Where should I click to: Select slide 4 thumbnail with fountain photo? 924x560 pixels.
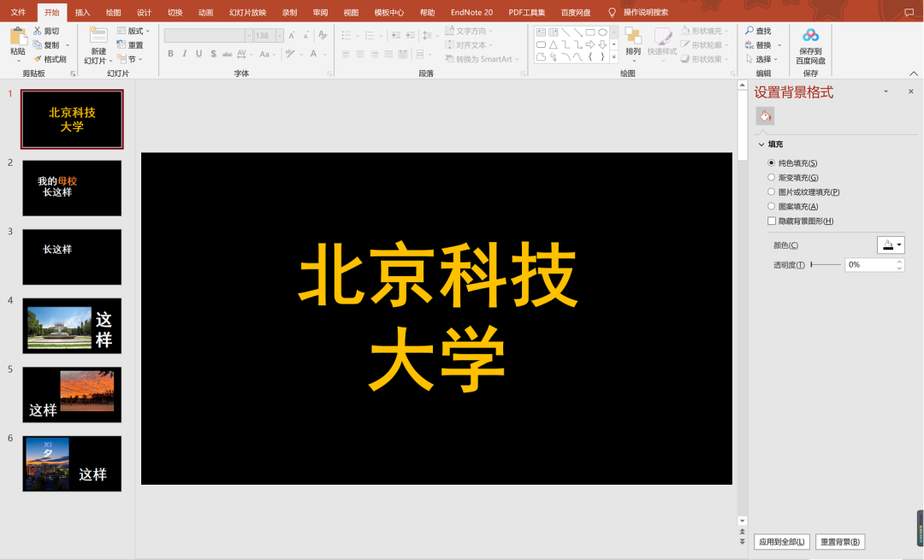(72, 326)
